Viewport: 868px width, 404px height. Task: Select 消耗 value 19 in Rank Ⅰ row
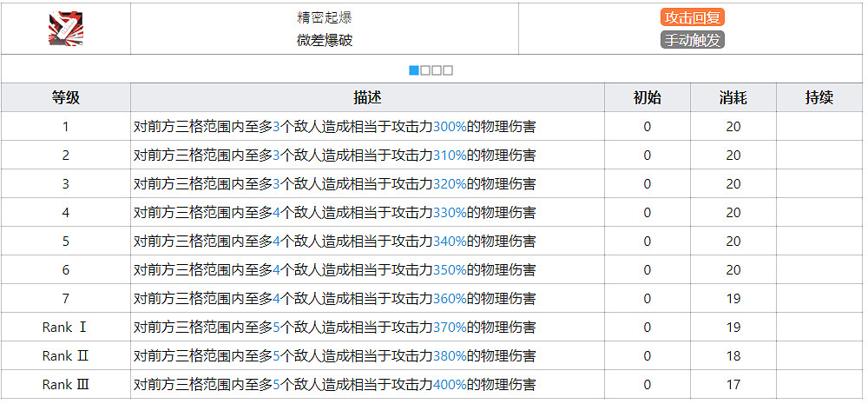pyautogui.click(x=733, y=327)
